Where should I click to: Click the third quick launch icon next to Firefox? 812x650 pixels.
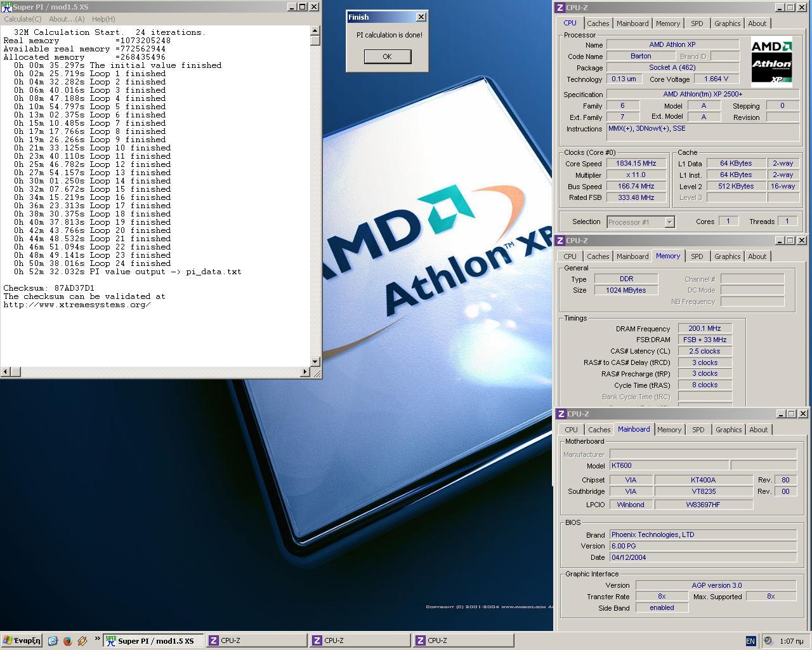(x=82, y=640)
